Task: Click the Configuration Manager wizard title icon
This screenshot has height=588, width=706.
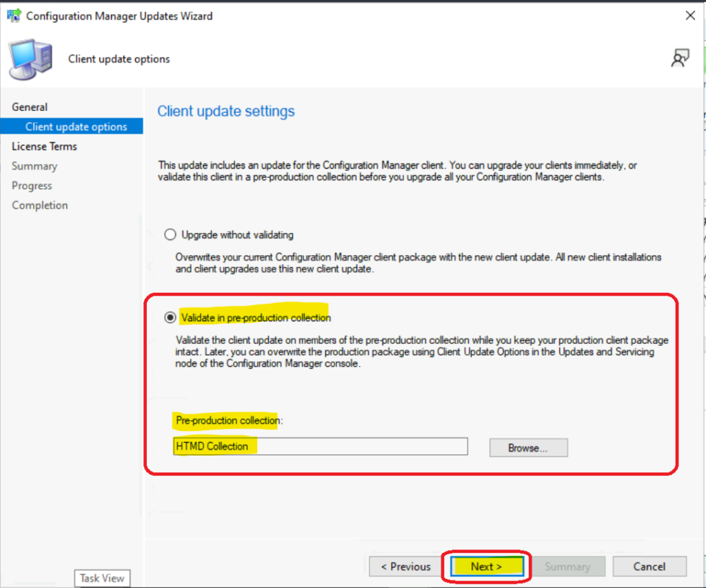Action: tap(14, 16)
